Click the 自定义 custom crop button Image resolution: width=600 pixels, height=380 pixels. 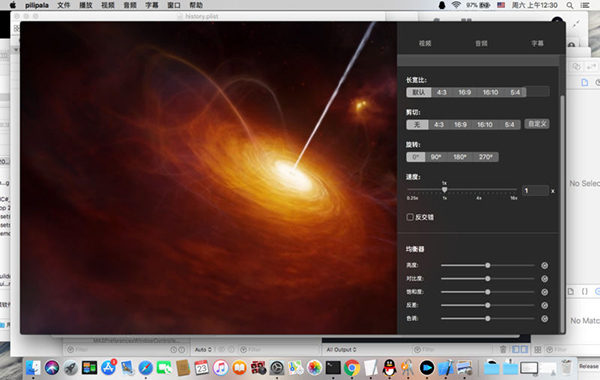coord(537,124)
